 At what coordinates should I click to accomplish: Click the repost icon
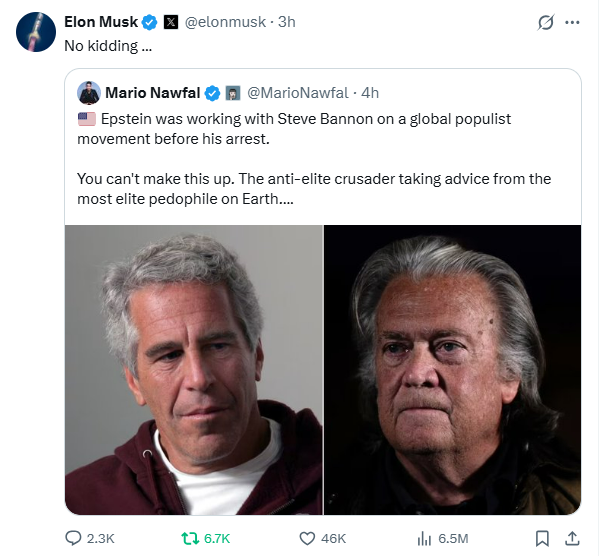188,538
